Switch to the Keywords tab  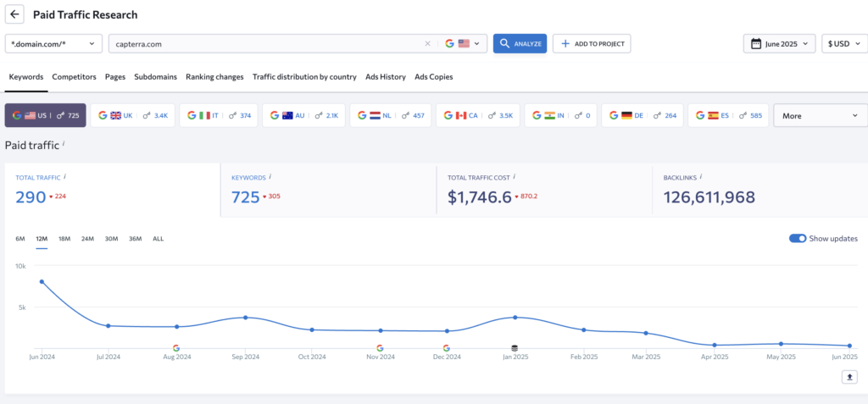[26, 77]
